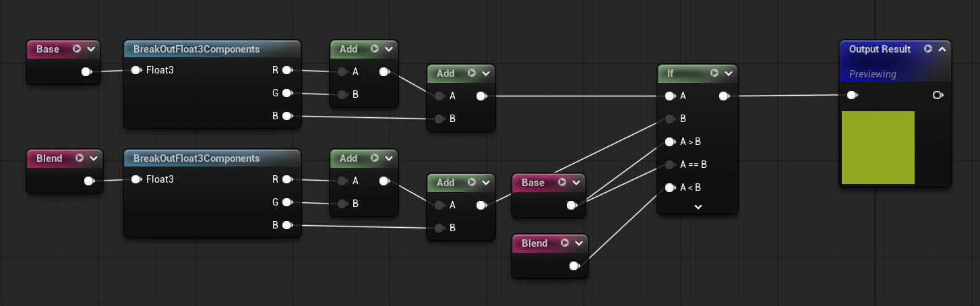Click the If node's output pin
980x306 pixels.
tap(724, 96)
